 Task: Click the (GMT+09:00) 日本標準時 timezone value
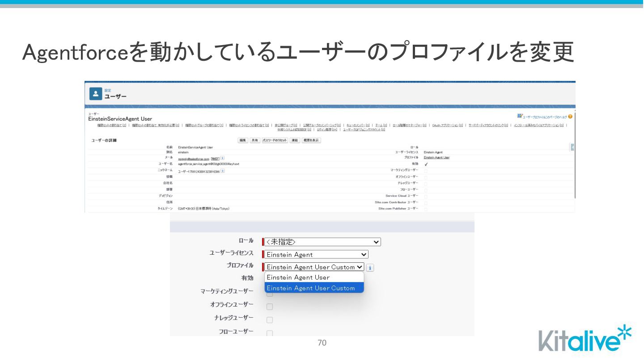[x=203, y=209]
